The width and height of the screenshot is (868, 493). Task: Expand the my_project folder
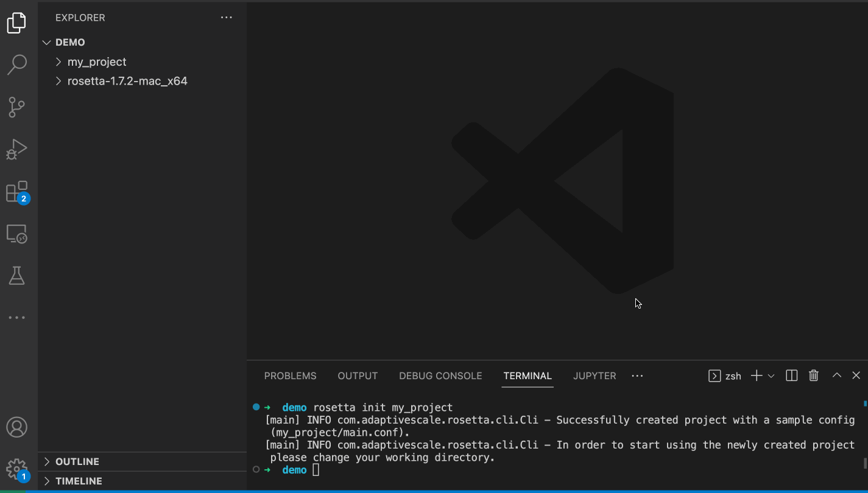pyautogui.click(x=143, y=62)
